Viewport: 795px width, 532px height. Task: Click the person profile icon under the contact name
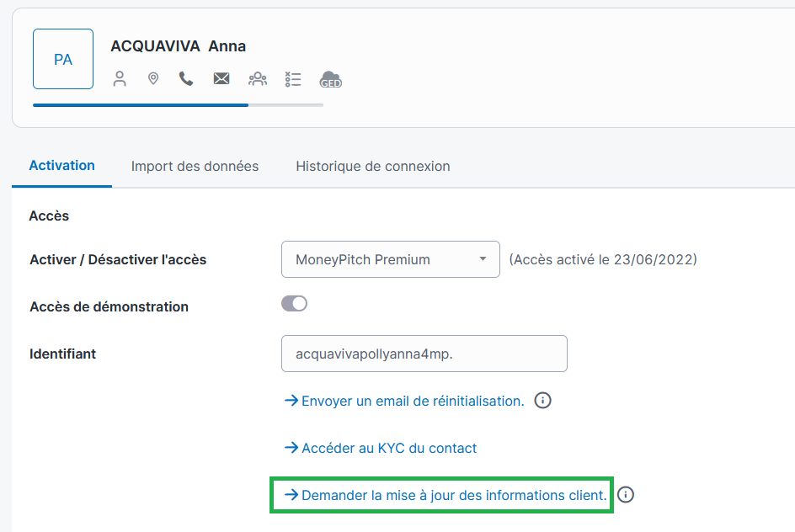tap(120, 79)
